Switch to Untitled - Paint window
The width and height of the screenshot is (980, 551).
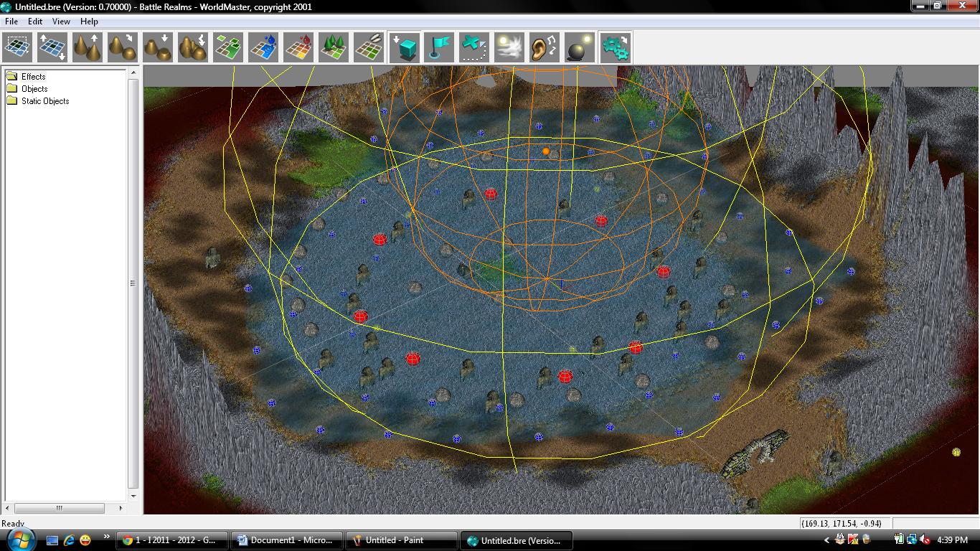tap(402, 540)
